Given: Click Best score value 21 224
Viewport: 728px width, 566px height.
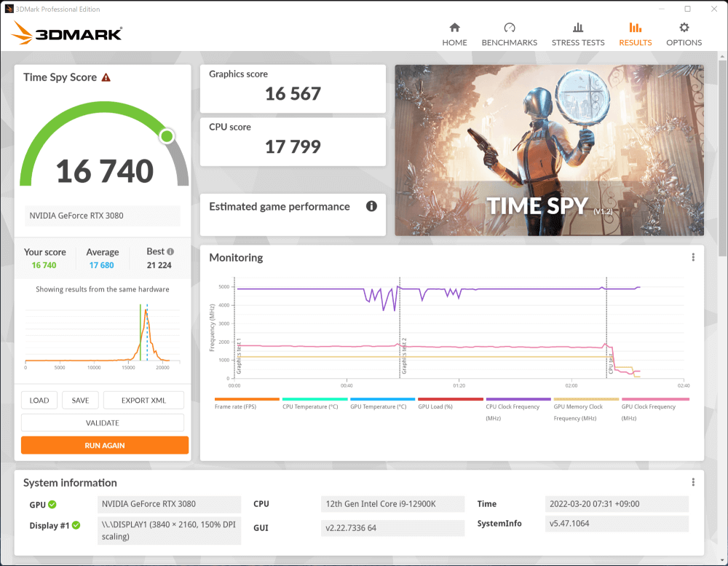Looking at the screenshot, I should pyautogui.click(x=159, y=265).
